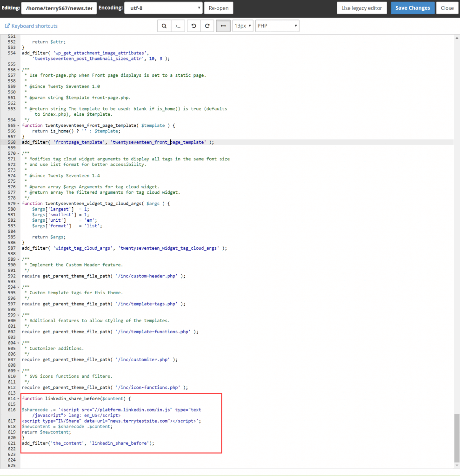460x476 pixels.
Task: Open the go-to-line prompt icon
Action: [178, 26]
